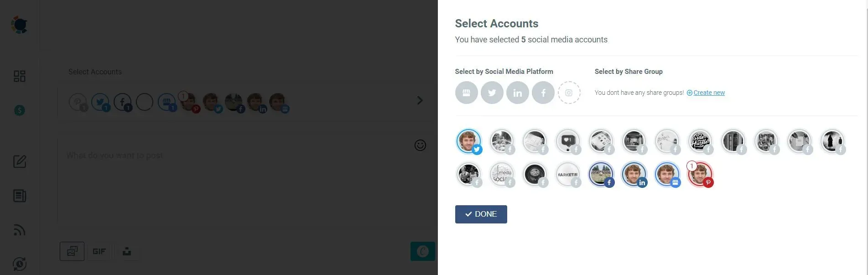Expand the selected accounts list chevron
Viewport: 868px width, 275px height.
(x=420, y=100)
